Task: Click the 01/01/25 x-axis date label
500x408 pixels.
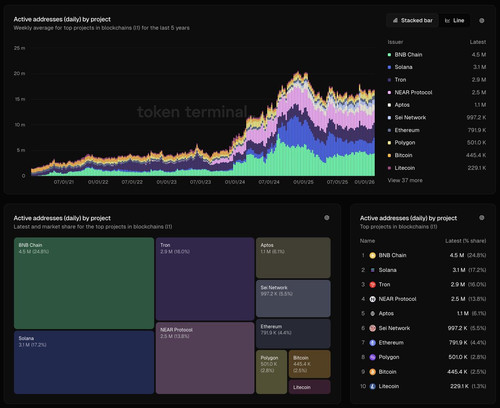Action: [x=303, y=182]
